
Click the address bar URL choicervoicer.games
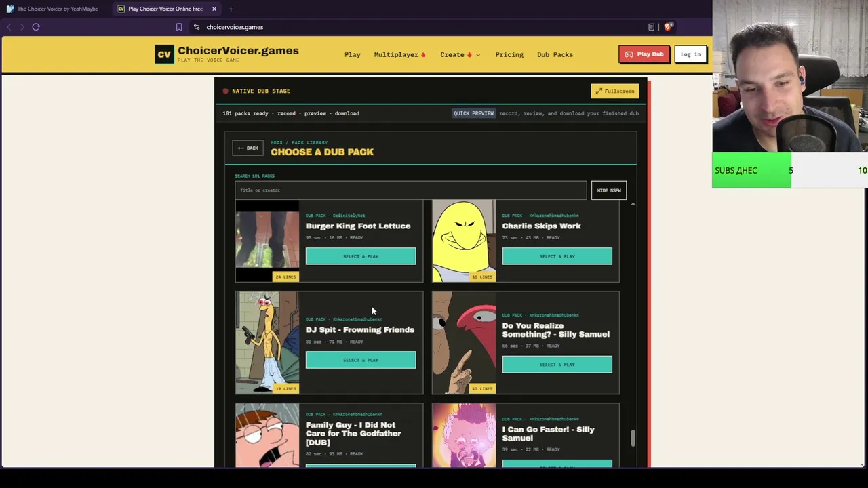tap(235, 27)
